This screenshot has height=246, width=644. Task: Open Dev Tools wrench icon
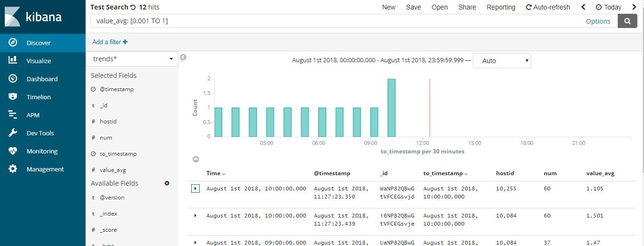13,133
